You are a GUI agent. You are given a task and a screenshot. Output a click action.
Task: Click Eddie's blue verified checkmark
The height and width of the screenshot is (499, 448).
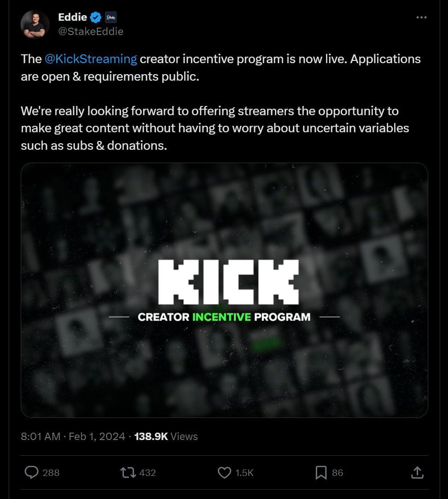(95, 17)
